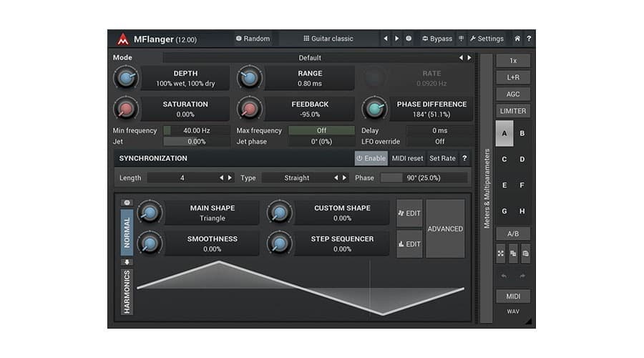Screen dimensions: 644x358
Task: Click the Smoothness knob
Action: 150,243
